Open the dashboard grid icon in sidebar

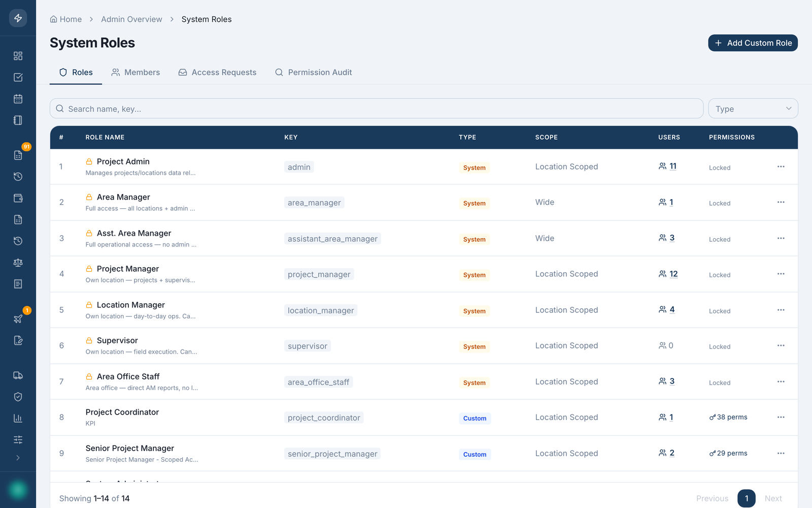[x=18, y=56]
